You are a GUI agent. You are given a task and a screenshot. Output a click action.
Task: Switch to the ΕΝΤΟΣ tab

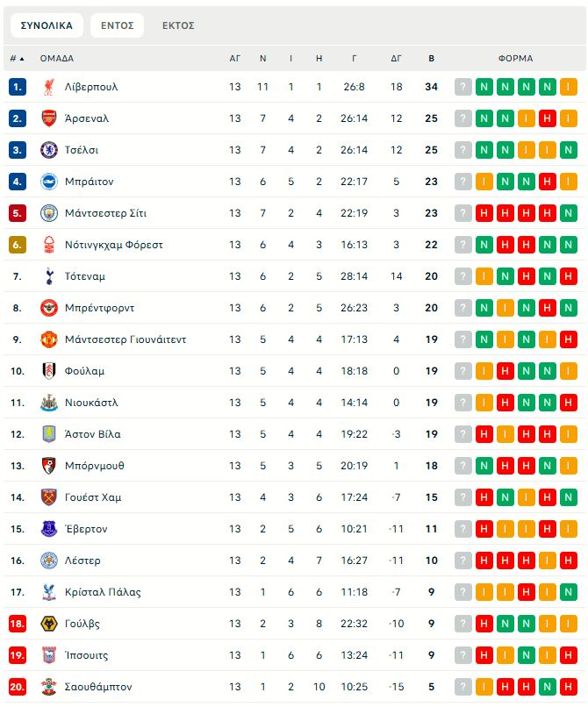117,25
